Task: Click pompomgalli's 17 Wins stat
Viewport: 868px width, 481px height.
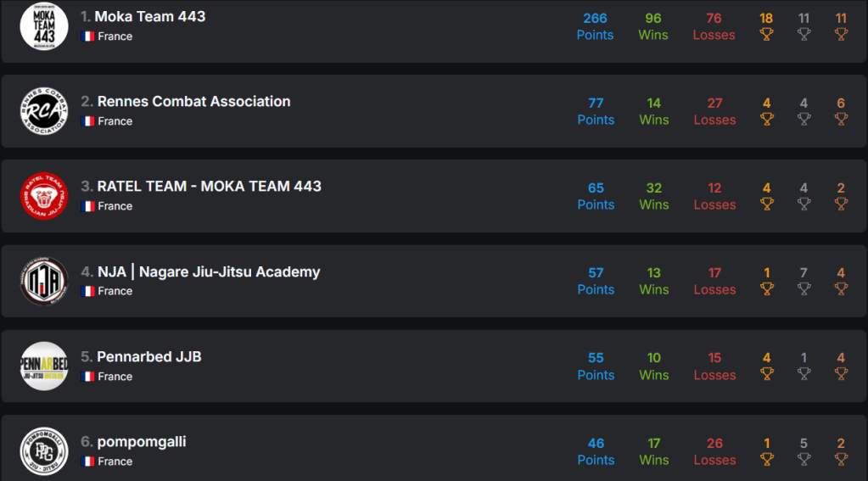Action: [x=653, y=451]
